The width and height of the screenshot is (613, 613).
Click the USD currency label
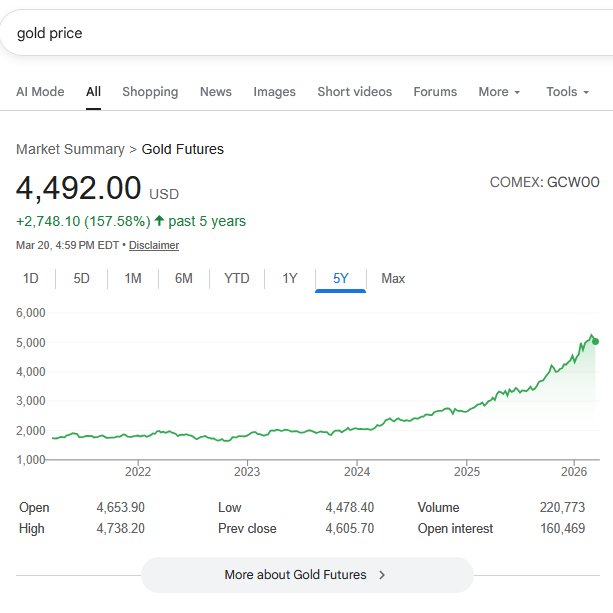coord(164,194)
